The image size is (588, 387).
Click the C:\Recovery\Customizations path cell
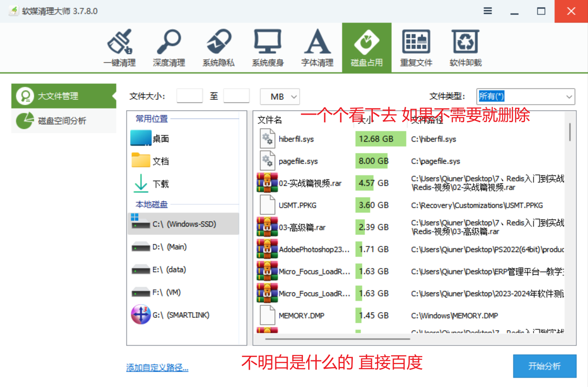click(x=477, y=205)
